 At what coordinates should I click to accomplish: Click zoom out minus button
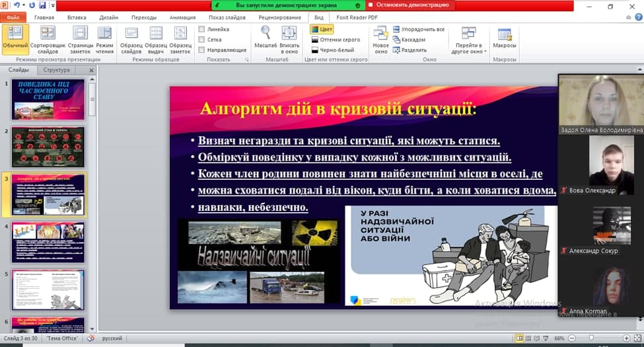(x=571, y=338)
